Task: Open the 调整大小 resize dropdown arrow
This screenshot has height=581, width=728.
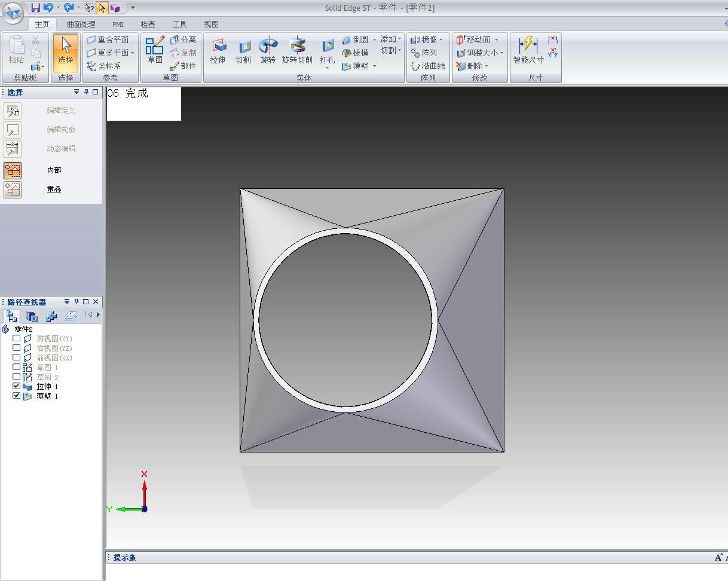Action: tap(501, 53)
